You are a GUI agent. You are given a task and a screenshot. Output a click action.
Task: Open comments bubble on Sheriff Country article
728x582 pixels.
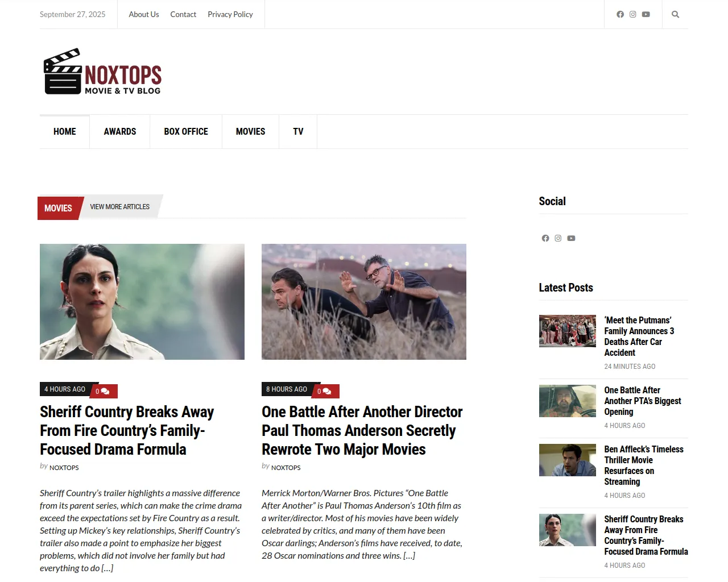(103, 391)
